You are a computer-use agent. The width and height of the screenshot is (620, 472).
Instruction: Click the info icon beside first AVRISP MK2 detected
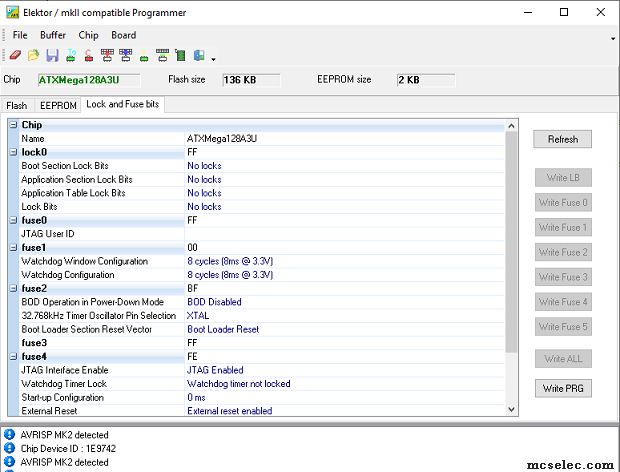9,434
